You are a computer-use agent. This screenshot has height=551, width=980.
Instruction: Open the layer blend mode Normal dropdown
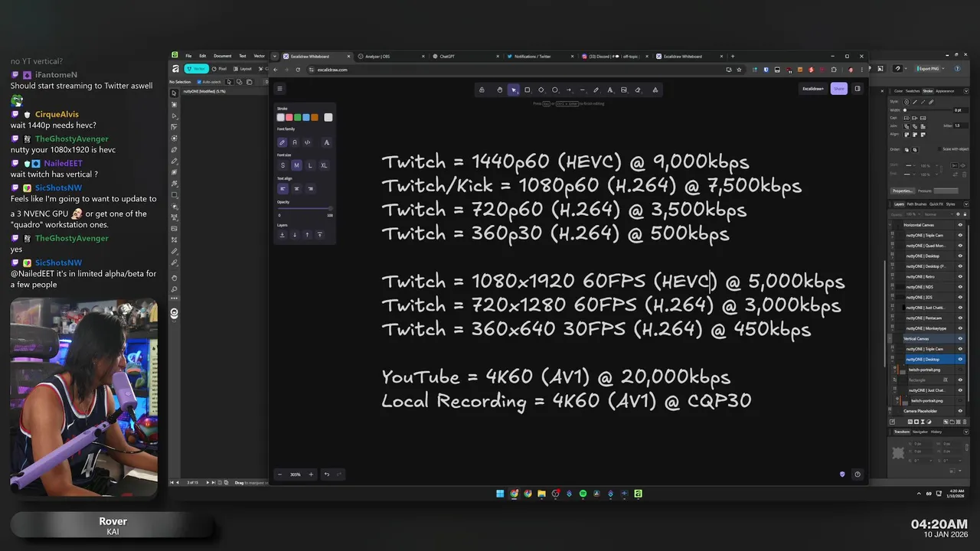[938, 214]
